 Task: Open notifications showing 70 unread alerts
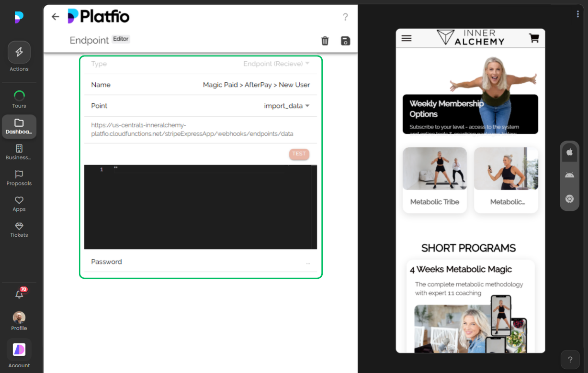[19, 294]
